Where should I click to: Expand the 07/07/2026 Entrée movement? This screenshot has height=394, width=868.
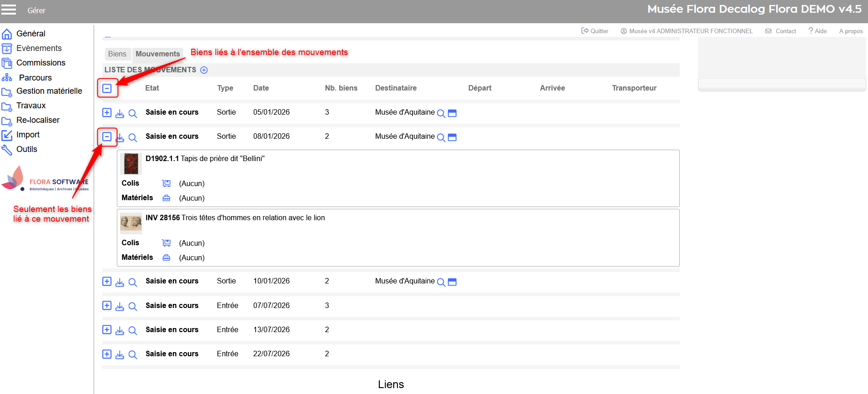107,305
